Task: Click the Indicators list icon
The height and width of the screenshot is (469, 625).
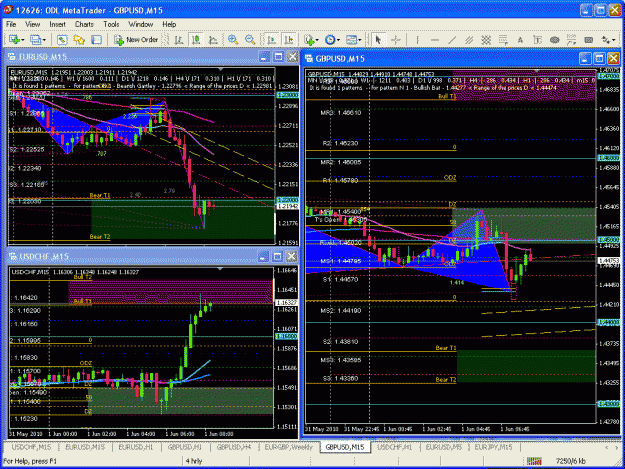Action: point(309,39)
